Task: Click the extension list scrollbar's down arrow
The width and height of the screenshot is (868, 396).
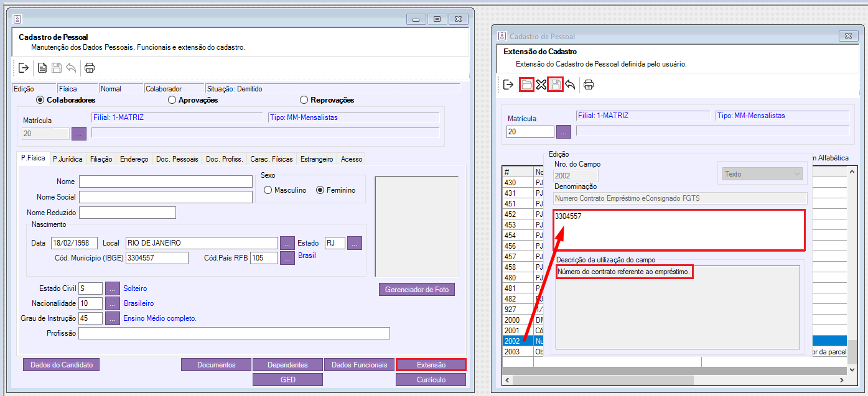Action: click(x=854, y=369)
